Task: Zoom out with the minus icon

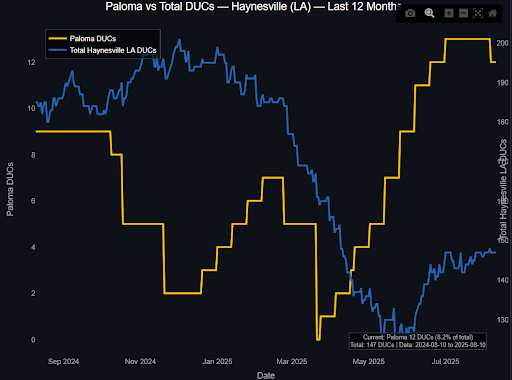Action: (463, 13)
